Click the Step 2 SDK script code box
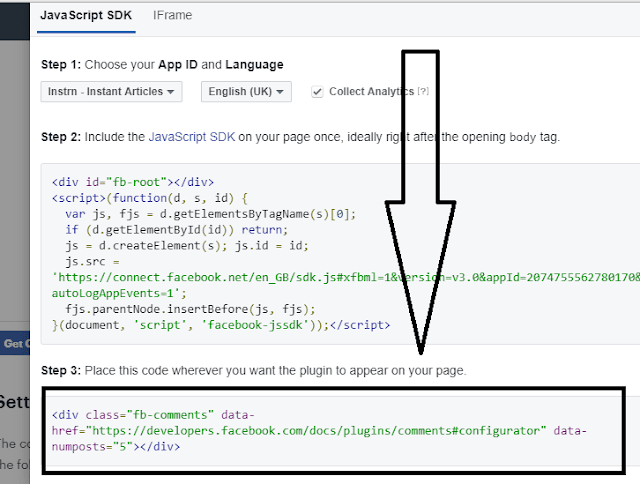The height and width of the screenshot is (484, 640). pos(340,254)
